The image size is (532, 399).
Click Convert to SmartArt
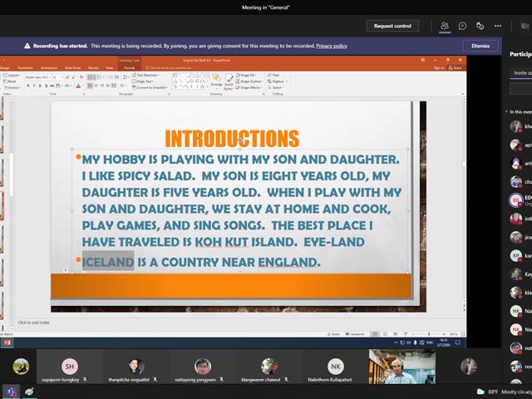click(x=150, y=87)
